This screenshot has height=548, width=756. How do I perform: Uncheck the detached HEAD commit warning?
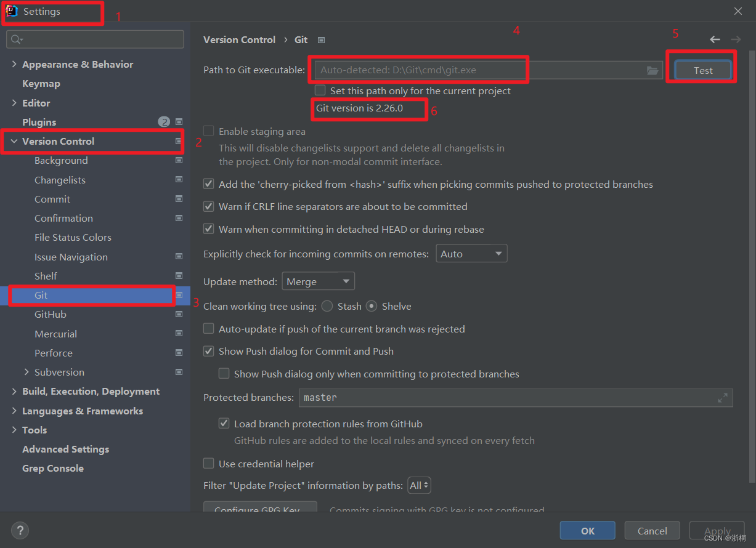(x=209, y=229)
